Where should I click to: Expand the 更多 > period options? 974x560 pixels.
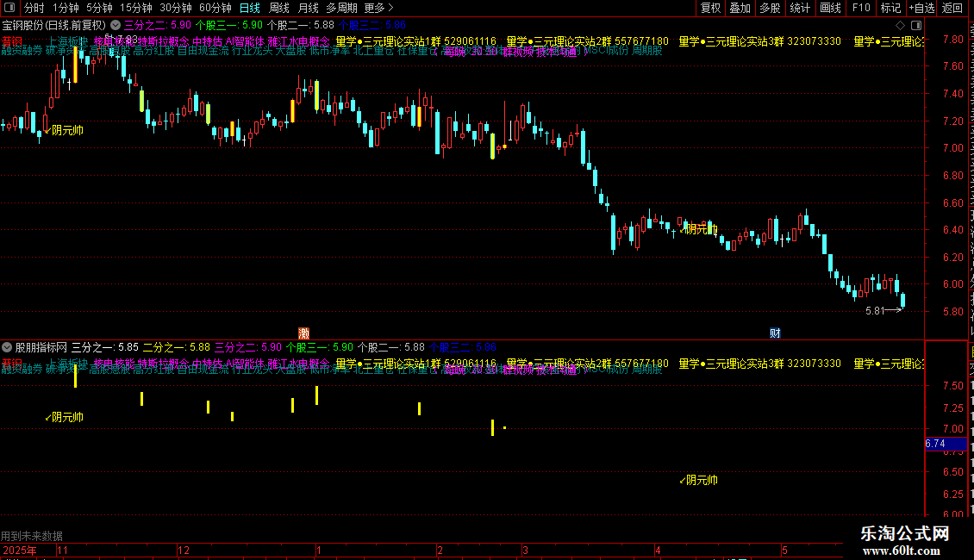pos(378,8)
